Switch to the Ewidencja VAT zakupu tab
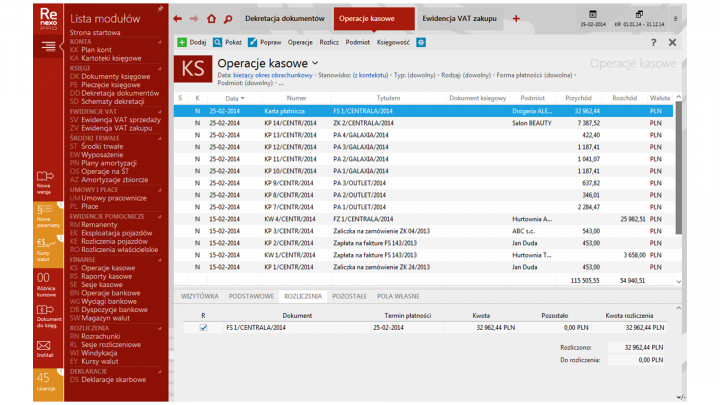The image size is (720, 405). (x=462, y=19)
